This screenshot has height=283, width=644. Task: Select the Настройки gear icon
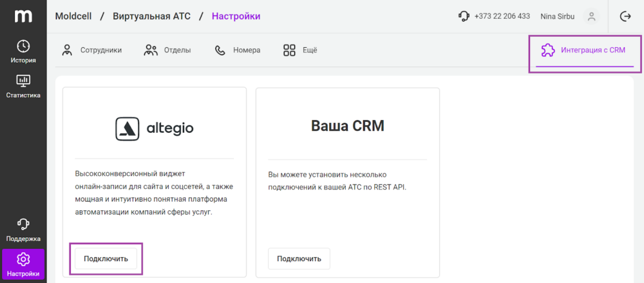[23, 259]
